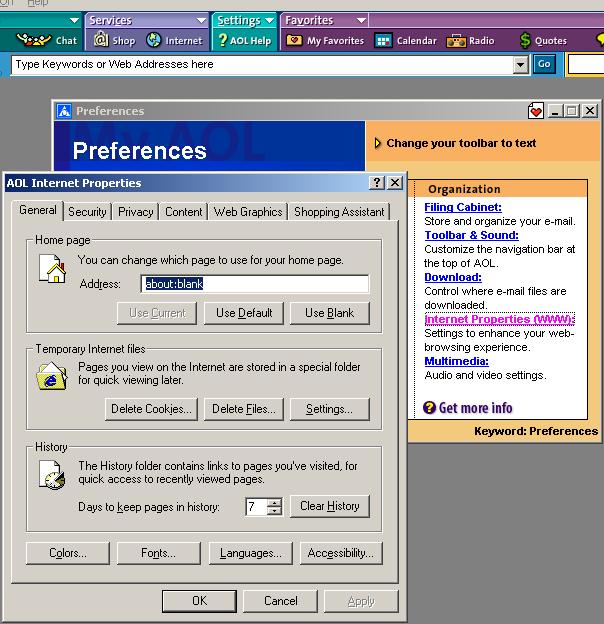
Task: Switch to the Privacy tab
Action: 136,212
